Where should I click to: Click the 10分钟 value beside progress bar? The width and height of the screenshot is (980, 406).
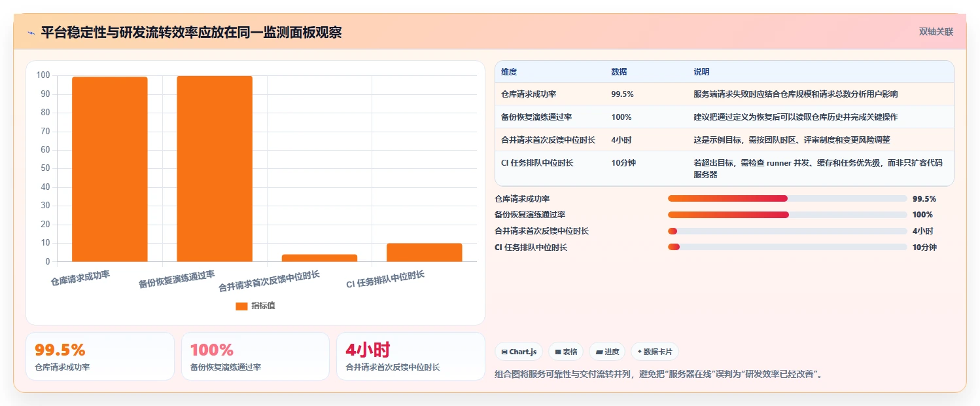click(924, 247)
